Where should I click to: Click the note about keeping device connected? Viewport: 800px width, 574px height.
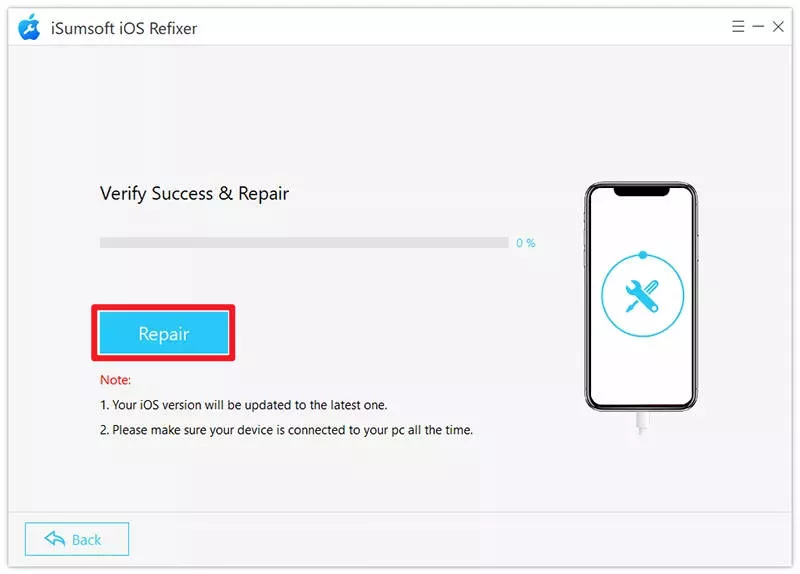[286, 430]
